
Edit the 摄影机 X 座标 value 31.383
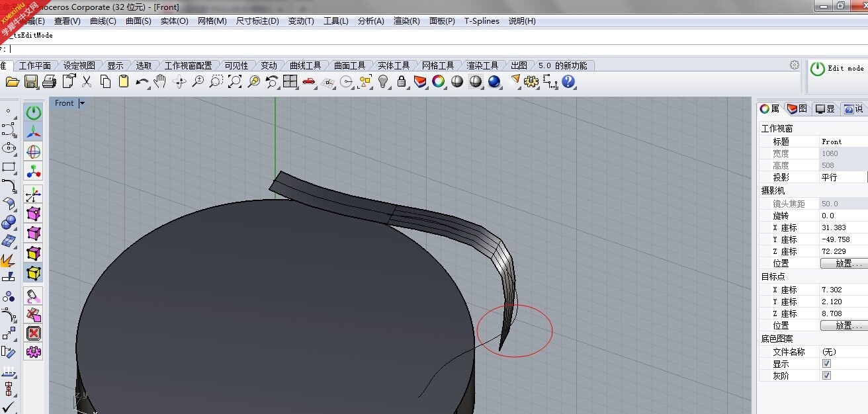click(x=844, y=228)
